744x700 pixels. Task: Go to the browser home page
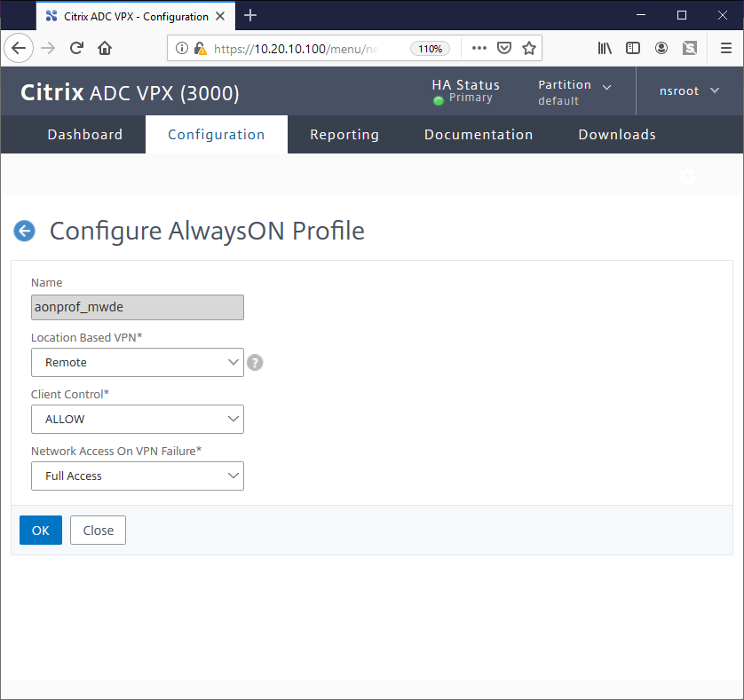(105, 48)
